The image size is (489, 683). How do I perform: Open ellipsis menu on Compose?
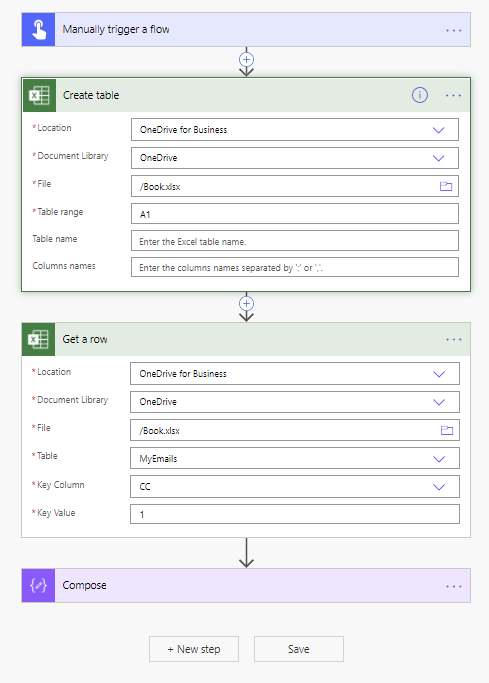click(x=453, y=586)
